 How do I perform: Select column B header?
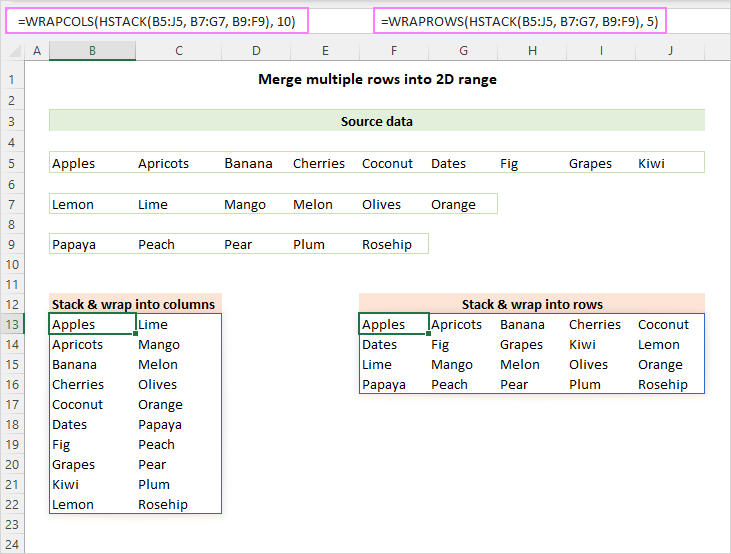pyautogui.click(x=92, y=50)
